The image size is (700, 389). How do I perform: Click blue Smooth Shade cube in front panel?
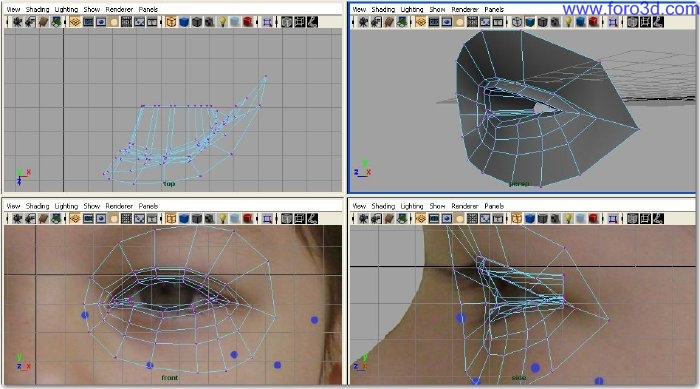(184, 218)
